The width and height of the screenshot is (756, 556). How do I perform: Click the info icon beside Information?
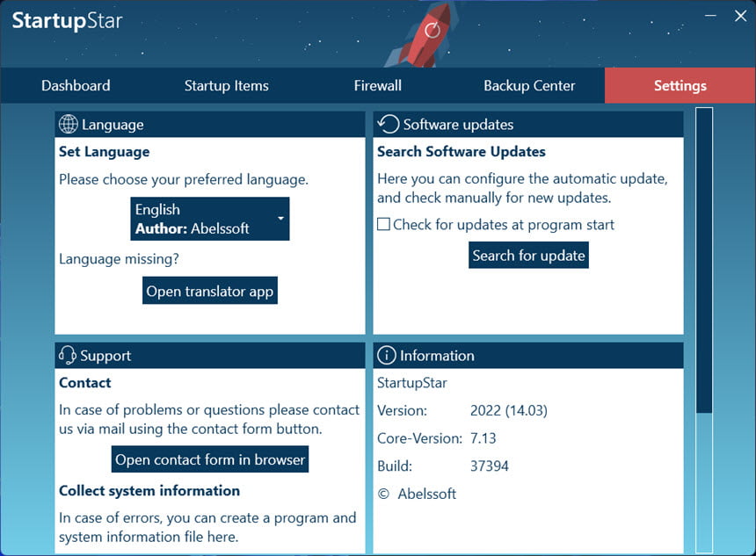point(387,356)
